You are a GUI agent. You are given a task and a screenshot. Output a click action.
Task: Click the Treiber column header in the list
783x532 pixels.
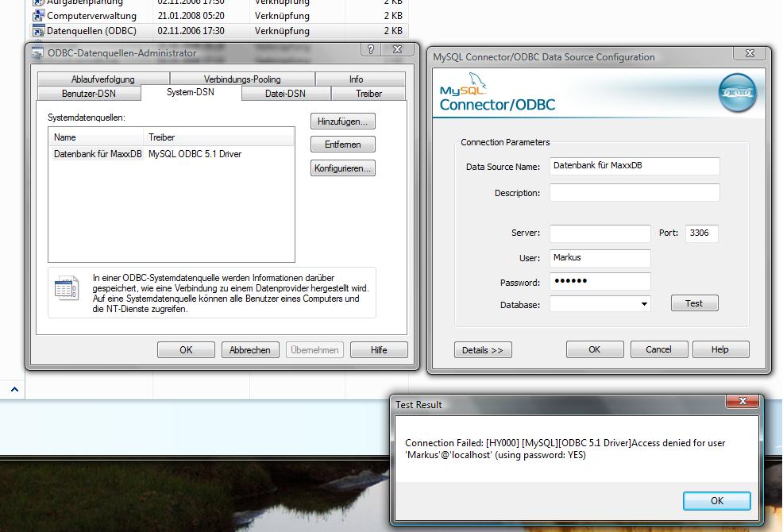click(x=218, y=137)
